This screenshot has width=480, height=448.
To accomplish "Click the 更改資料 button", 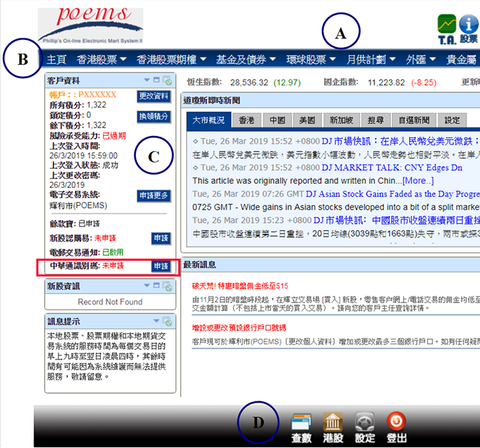I will pyautogui.click(x=153, y=95).
